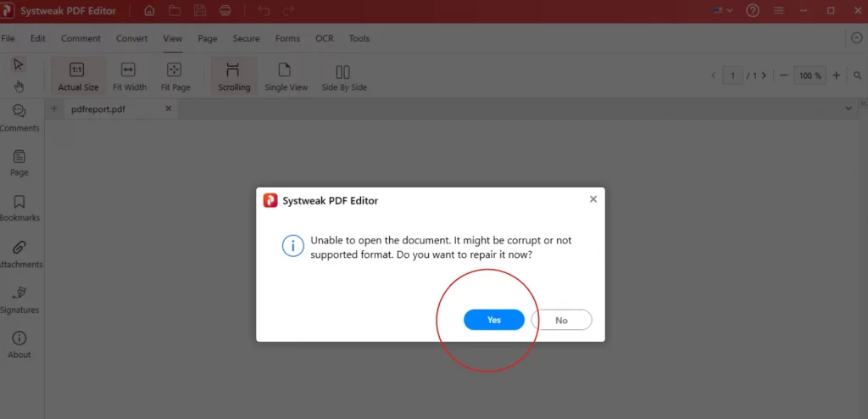Toggle Scrolling view mode

234,76
